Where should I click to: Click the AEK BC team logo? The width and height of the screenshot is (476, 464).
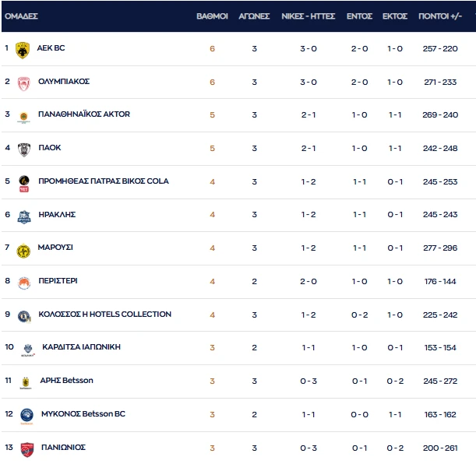point(23,49)
